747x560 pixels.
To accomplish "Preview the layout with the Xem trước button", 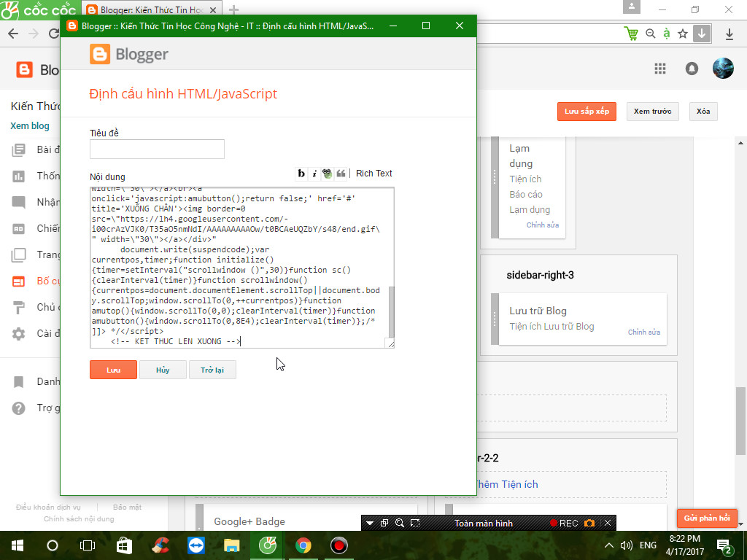I will 653,112.
